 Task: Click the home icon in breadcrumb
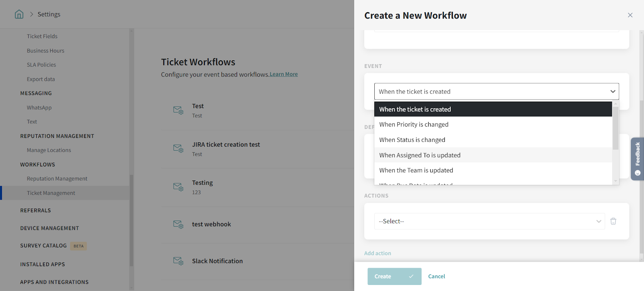[x=19, y=14]
